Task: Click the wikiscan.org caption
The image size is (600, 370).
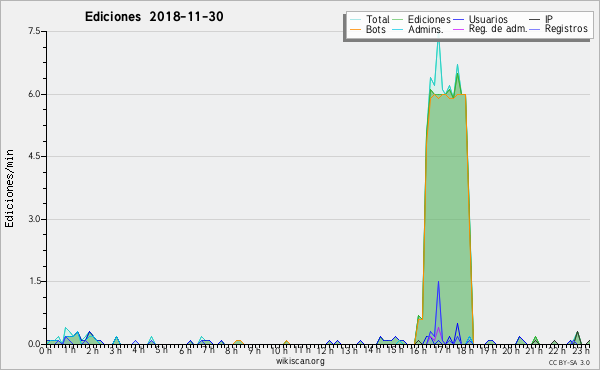Action: click(x=300, y=361)
